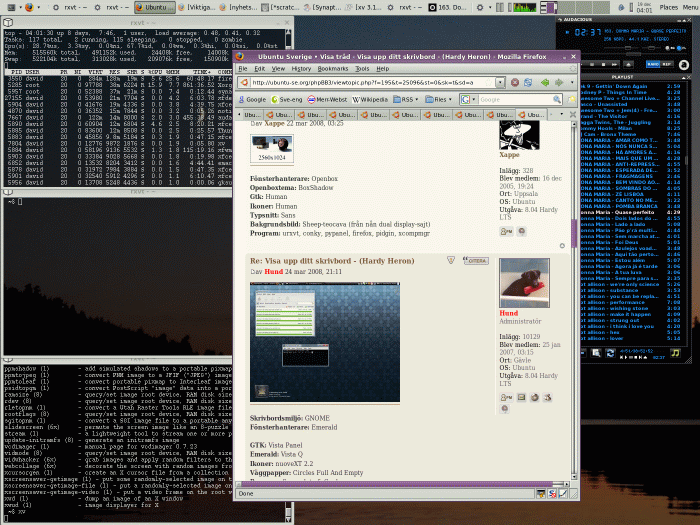Open Xappe's profile name link under the avatar

[x=509, y=154]
